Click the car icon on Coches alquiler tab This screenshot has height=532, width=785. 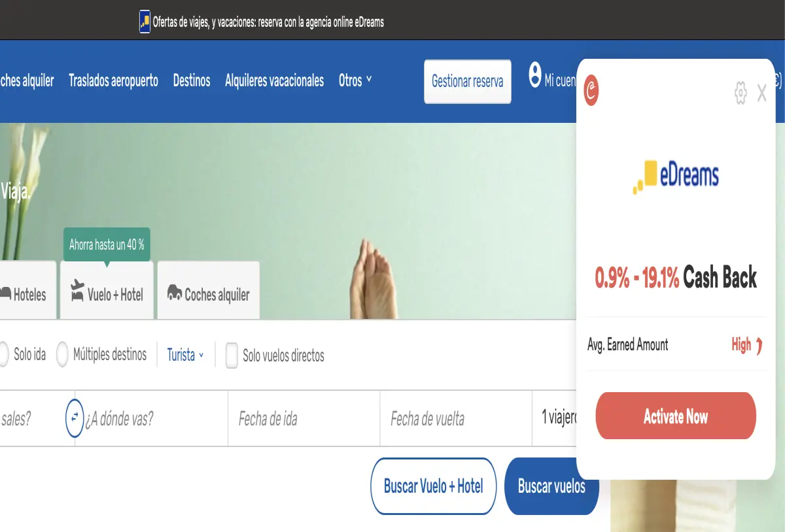pyautogui.click(x=174, y=293)
